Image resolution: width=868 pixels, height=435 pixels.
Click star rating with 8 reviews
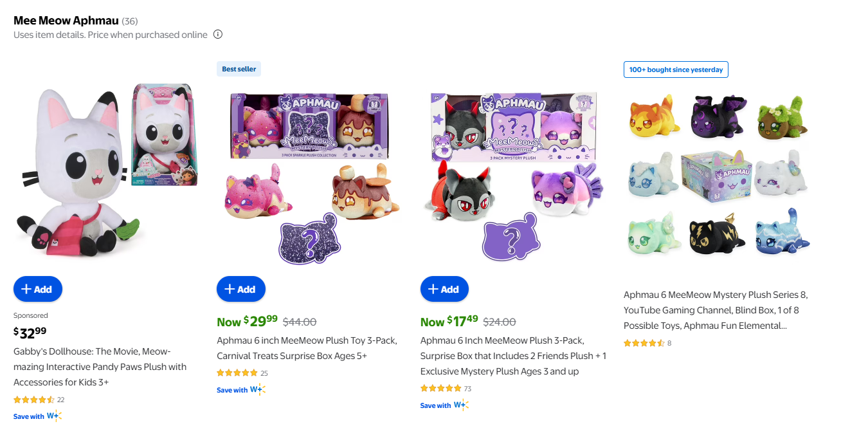(644, 343)
